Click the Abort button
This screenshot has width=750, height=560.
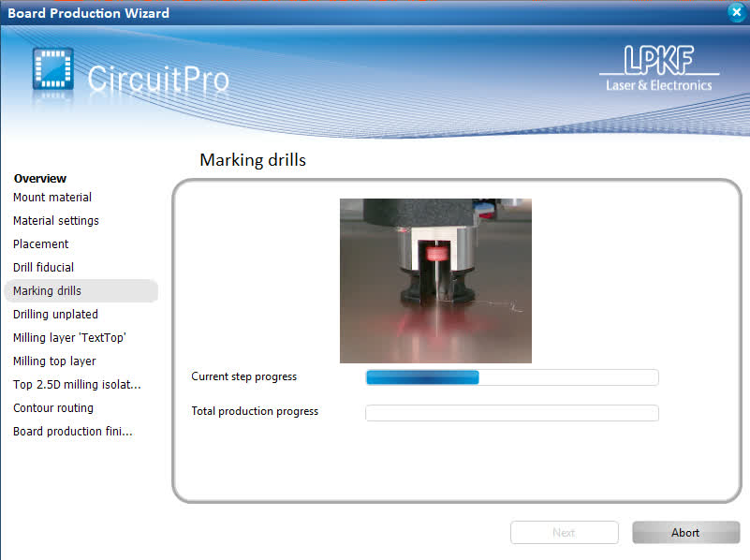(x=685, y=532)
